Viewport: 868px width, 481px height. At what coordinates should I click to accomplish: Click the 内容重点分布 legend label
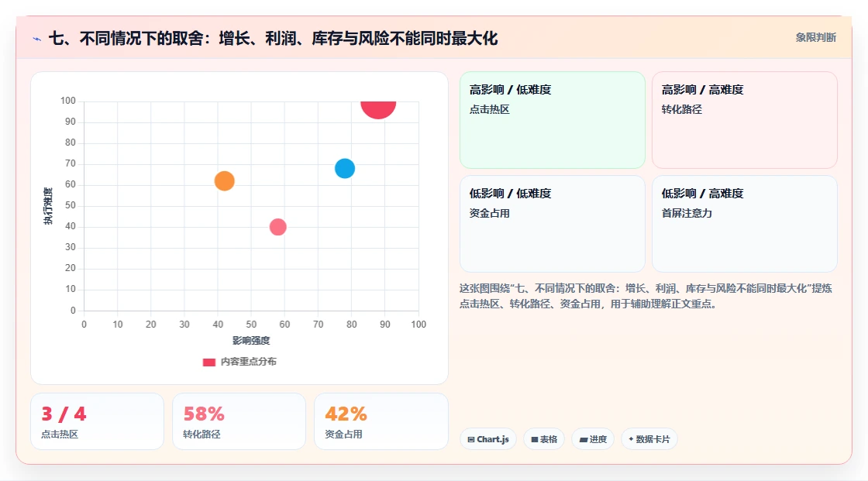point(248,362)
